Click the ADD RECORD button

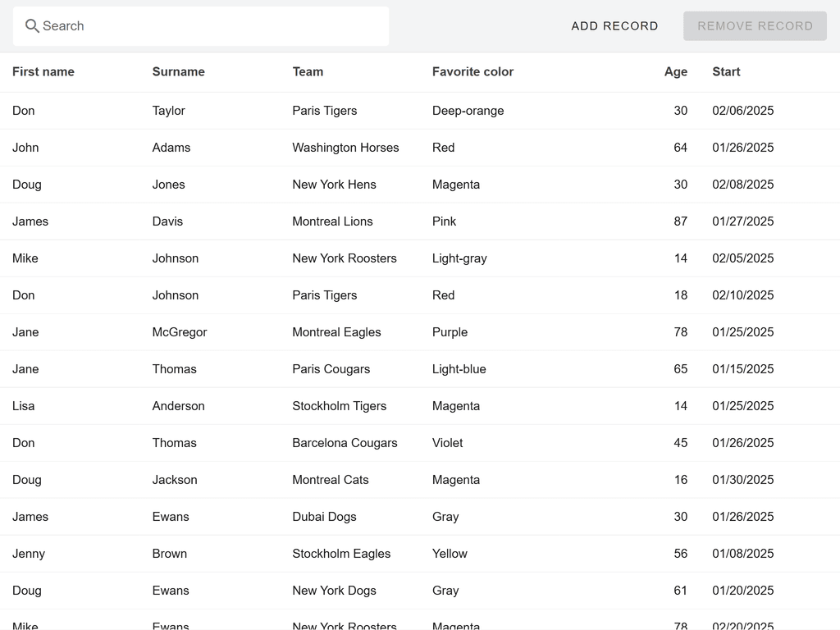tap(614, 25)
